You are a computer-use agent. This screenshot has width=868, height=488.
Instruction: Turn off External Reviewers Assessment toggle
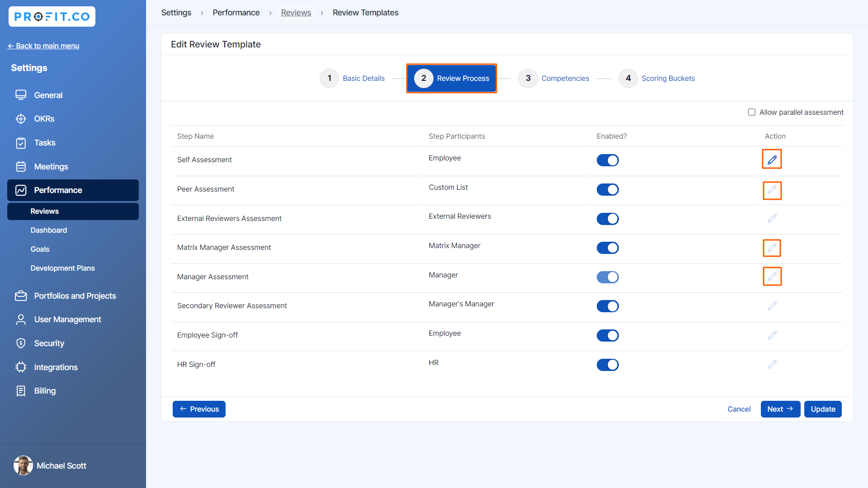pyautogui.click(x=608, y=219)
